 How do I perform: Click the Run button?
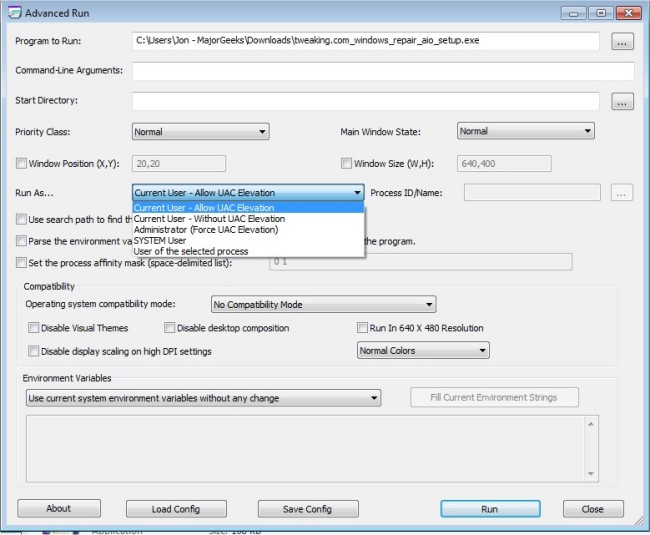489,509
